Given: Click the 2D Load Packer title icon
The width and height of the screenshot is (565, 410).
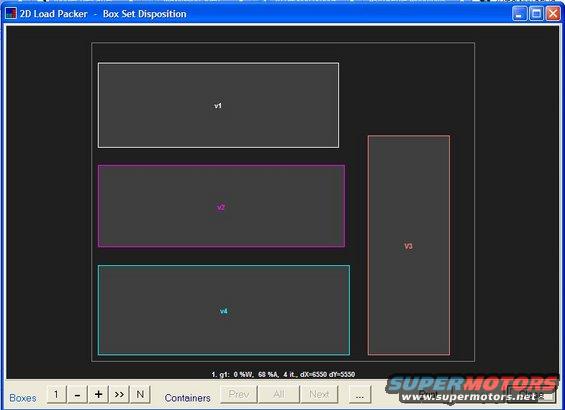Looking at the screenshot, I should pyautogui.click(x=11, y=14).
